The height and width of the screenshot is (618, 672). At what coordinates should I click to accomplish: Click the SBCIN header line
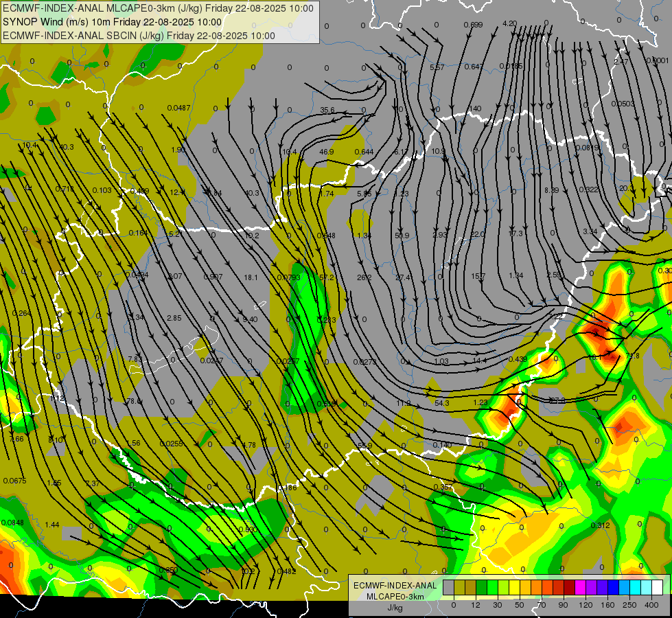coord(139,36)
